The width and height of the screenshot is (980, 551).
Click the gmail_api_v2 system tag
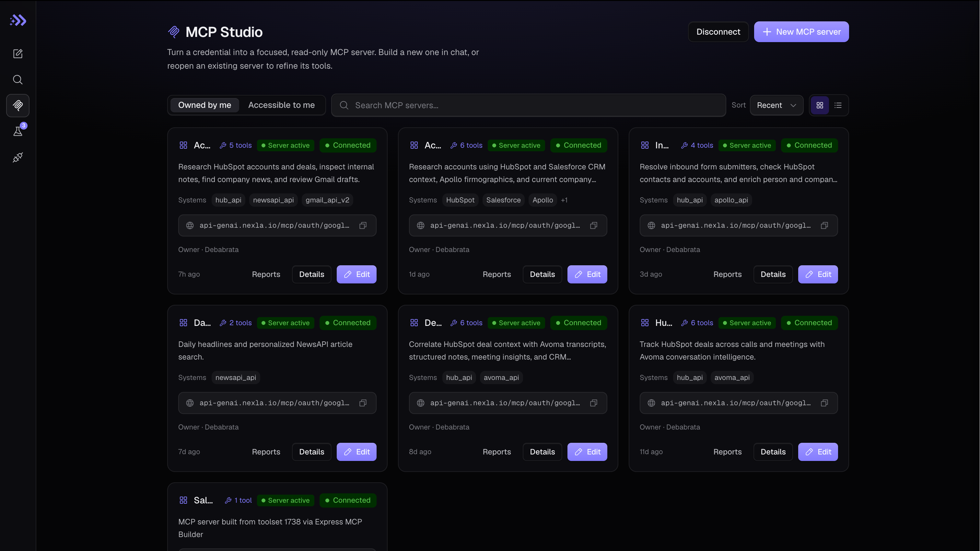[x=327, y=200]
